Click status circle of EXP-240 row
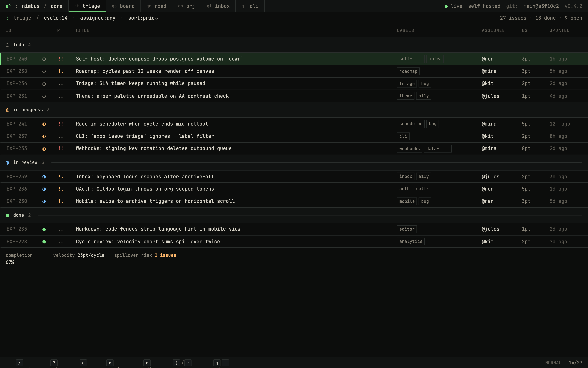The width and height of the screenshot is (588, 368). (x=44, y=59)
